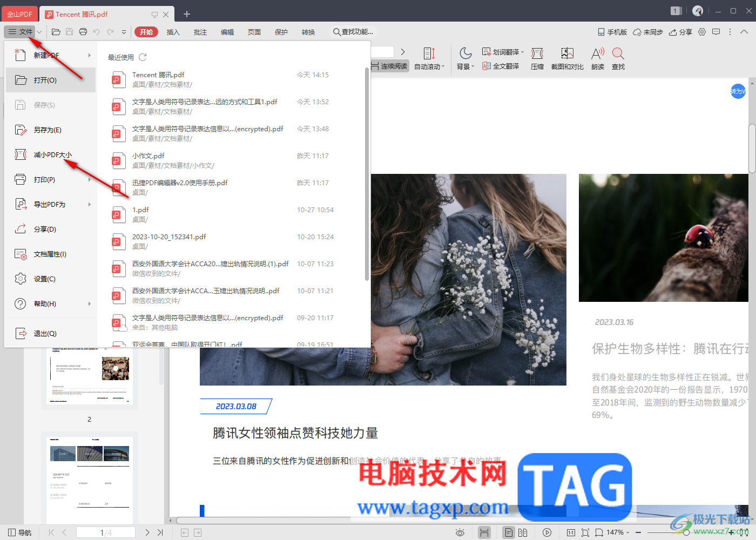Select 打印(P) in the file menu

click(51, 179)
